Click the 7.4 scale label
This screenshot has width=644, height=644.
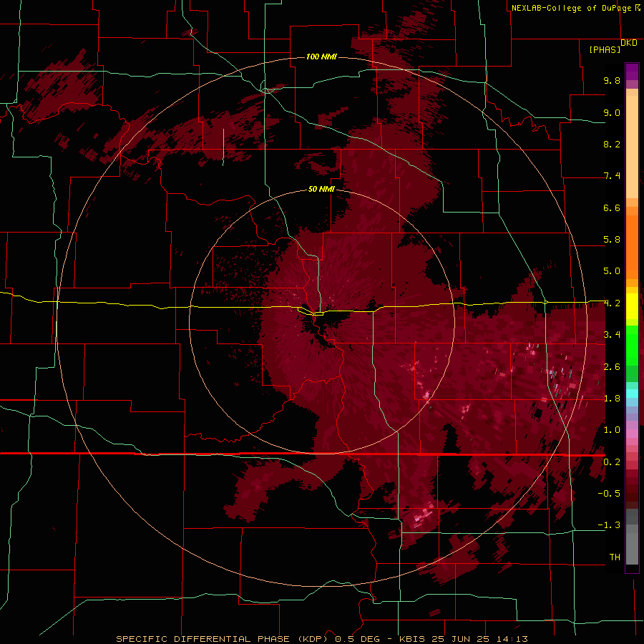pyautogui.click(x=612, y=176)
